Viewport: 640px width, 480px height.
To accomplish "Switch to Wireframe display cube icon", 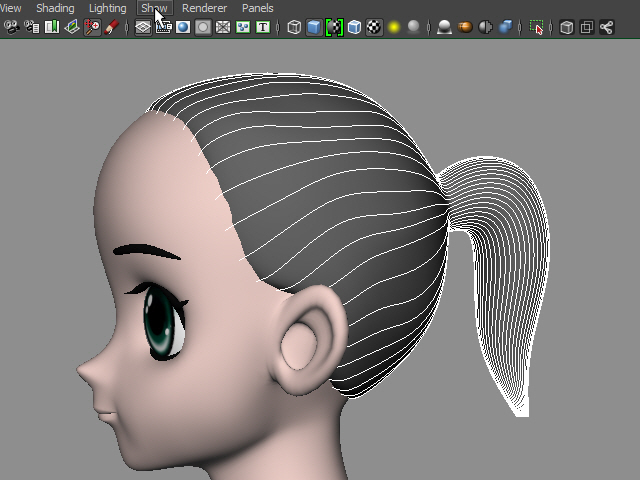I will [x=294, y=27].
